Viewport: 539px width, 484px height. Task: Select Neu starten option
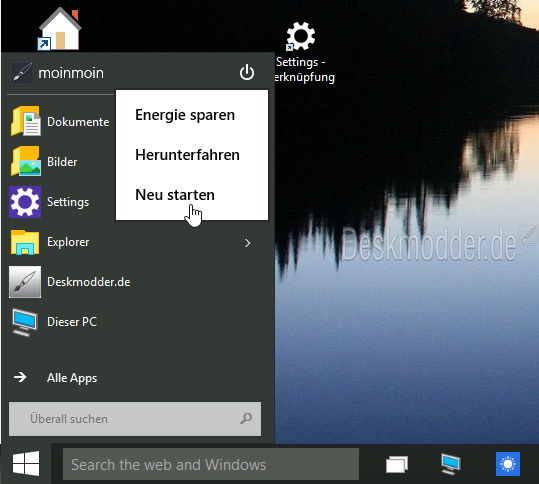pos(175,195)
